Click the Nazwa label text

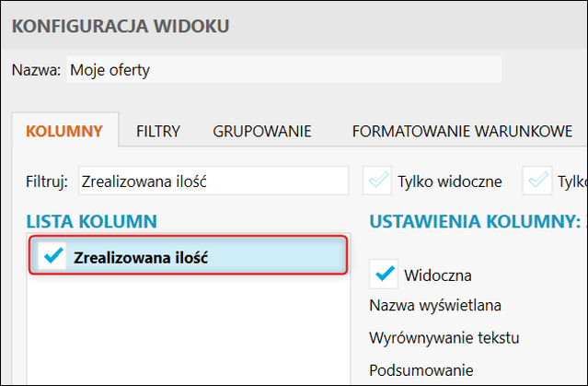(37, 70)
